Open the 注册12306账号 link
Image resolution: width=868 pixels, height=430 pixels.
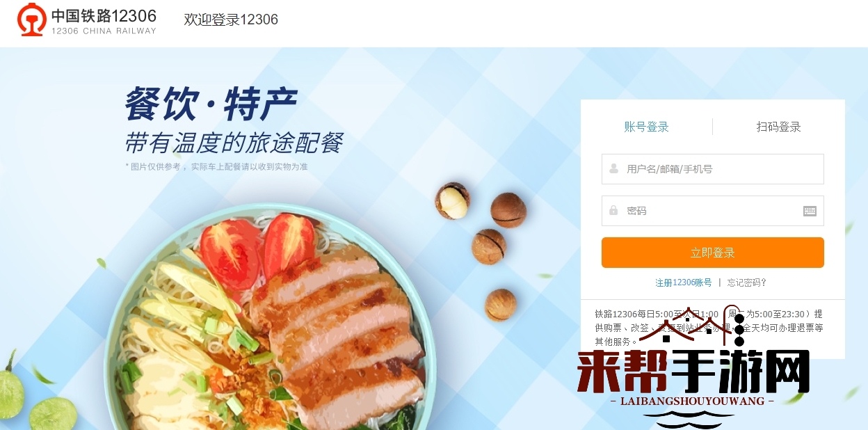click(684, 282)
